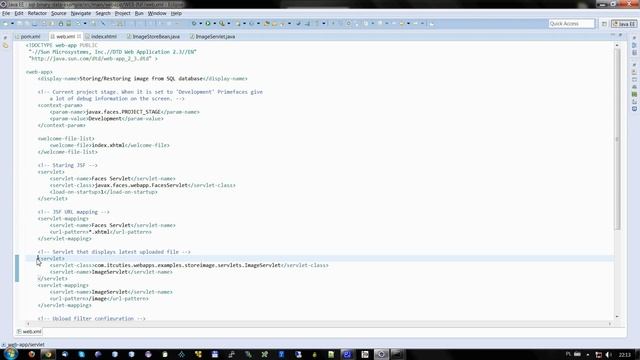Viewport: 640px width, 360px height.
Task: Open the Source menu
Action: click(x=58, y=13)
